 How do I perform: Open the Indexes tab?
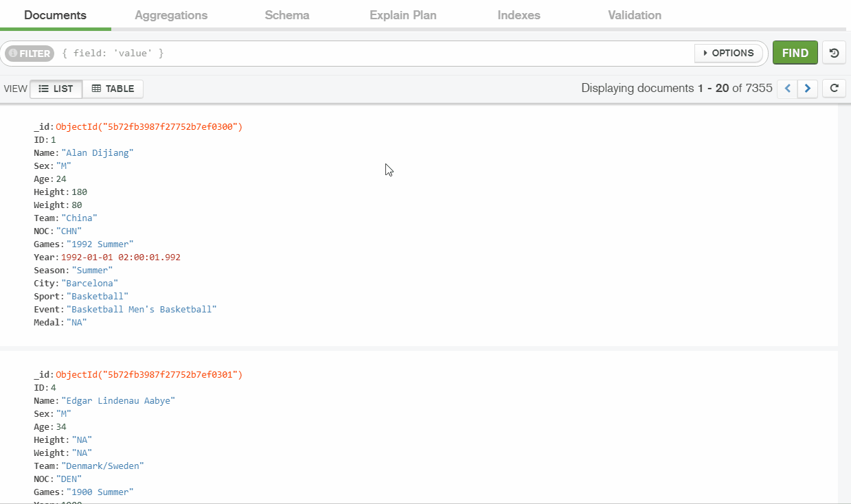click(519, 15)
